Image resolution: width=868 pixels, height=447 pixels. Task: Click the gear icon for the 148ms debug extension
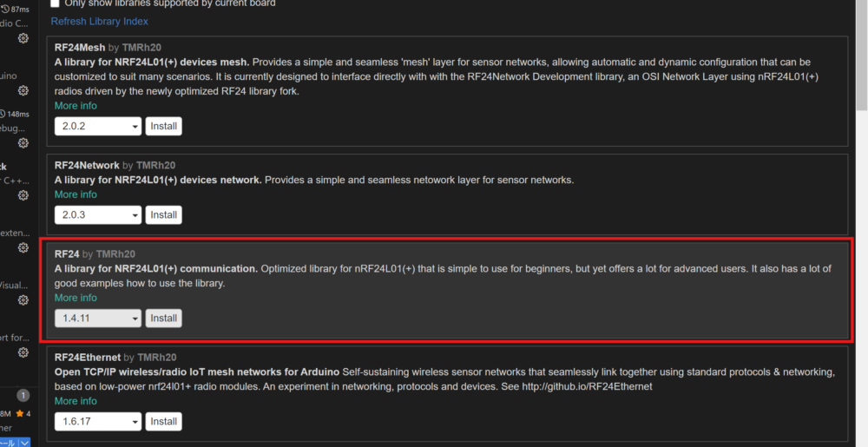23,142
